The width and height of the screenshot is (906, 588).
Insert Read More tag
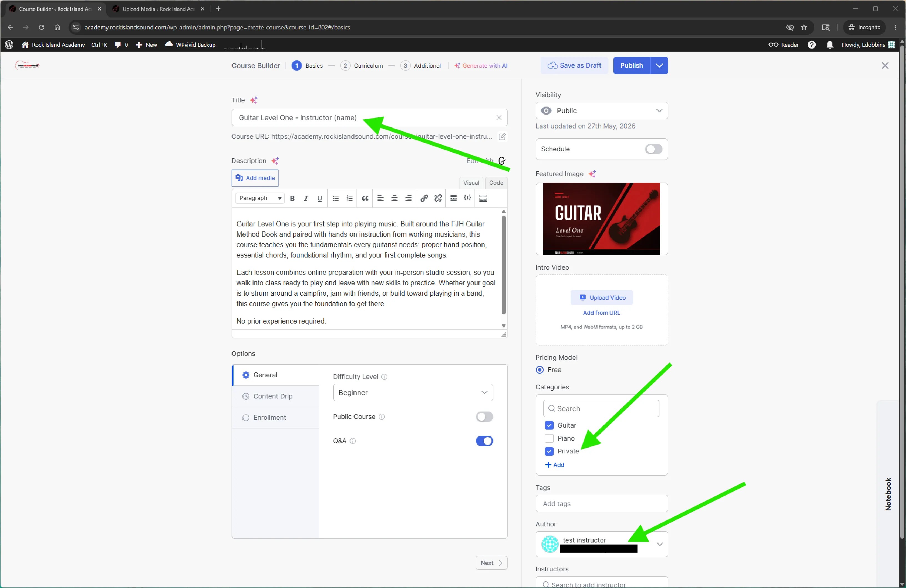pos(453,198)
